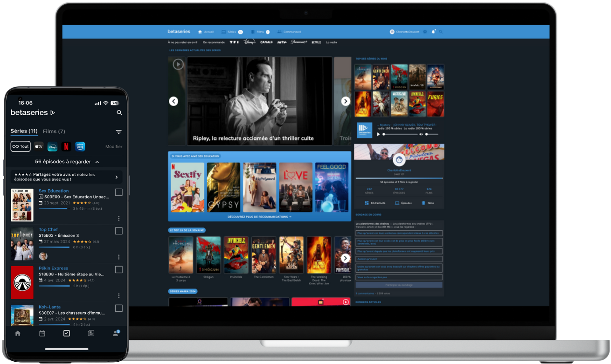Open the filter icon beside the Films tab

coord(119,132)
